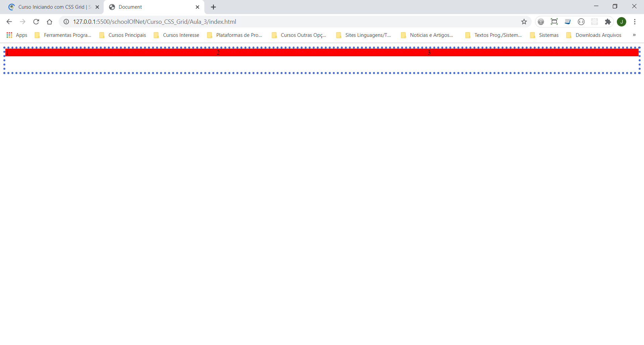Viewport: 644px width, 345px height.
Task: Open the Extensions puzzle piece menu
Action: (x=608, y=22)
